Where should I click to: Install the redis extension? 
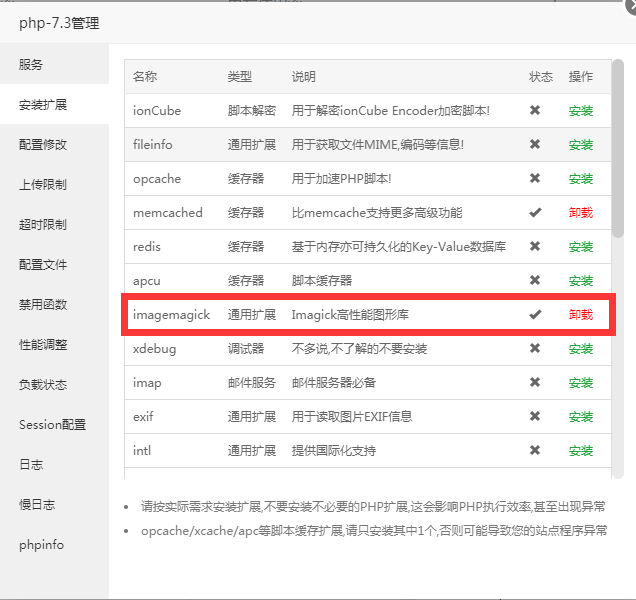pyautogui.click(x=580, y=247)
